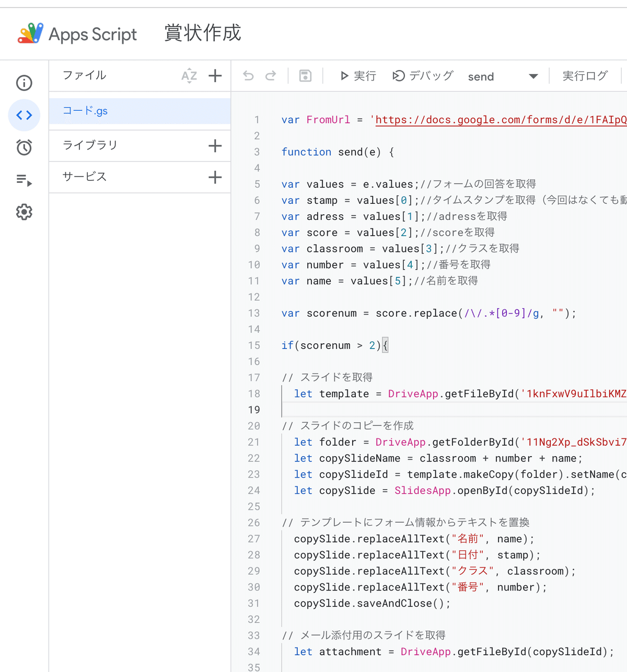Click 'let template = DriveApp.getFileById' line
627x672 pixels.
click(x=460, y=394)
